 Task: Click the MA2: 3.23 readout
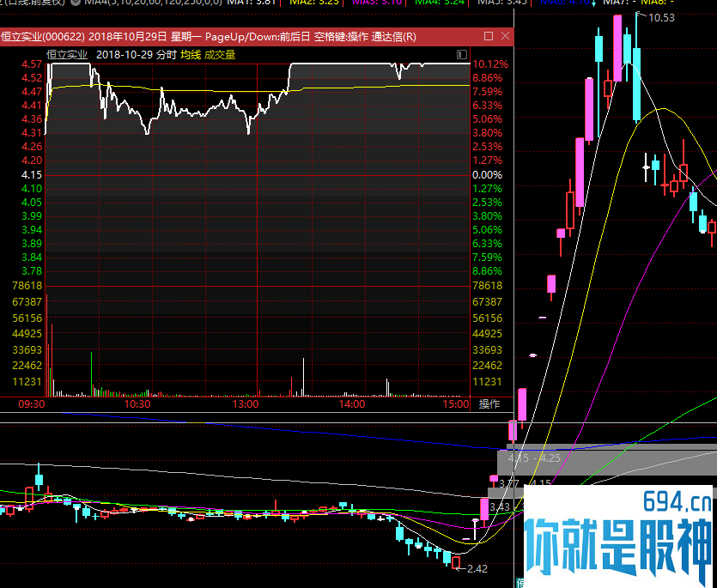click(x=314, y=3)
